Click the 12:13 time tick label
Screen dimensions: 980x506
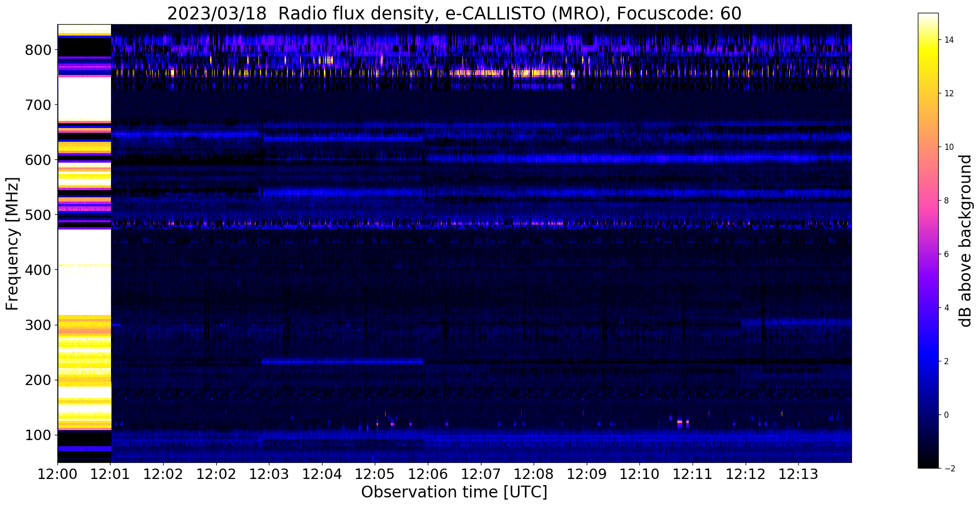click(x=798, y=474)
